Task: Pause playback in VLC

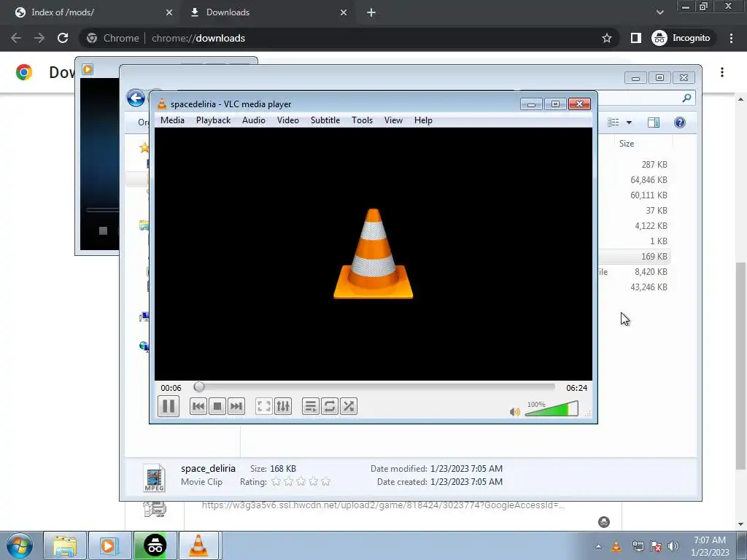Action: [169, 406]
